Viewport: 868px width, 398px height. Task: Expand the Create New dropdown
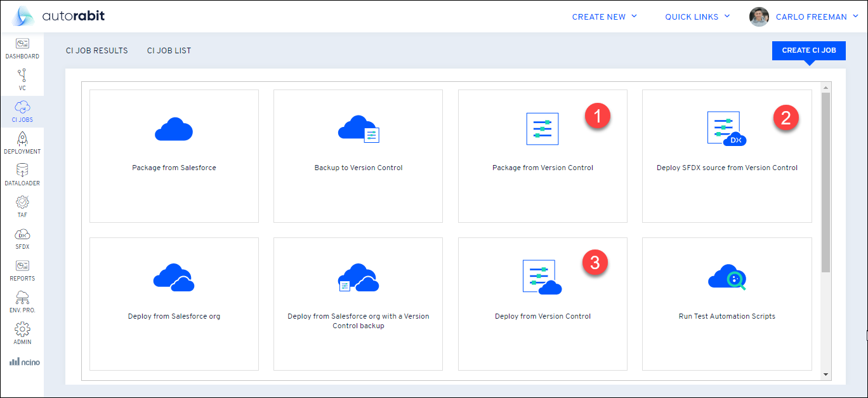pos(604,17)
